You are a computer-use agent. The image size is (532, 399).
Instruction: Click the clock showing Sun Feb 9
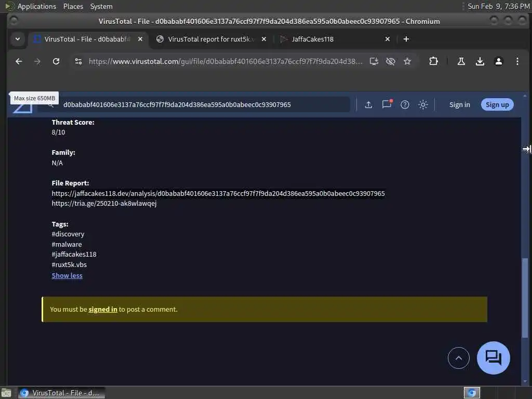[x=498, y=6]
